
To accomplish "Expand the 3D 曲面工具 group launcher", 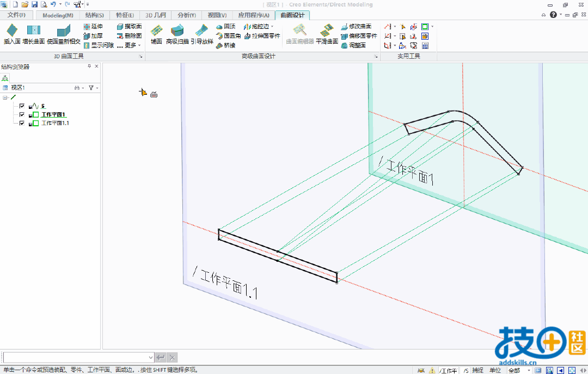I will click(x=140, y=56).
